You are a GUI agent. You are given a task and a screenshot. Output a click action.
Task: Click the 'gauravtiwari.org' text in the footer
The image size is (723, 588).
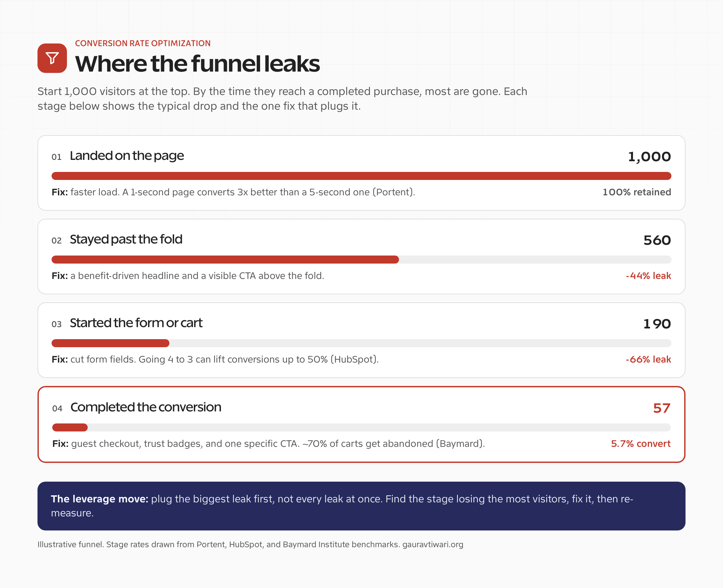tap(433, 544)
